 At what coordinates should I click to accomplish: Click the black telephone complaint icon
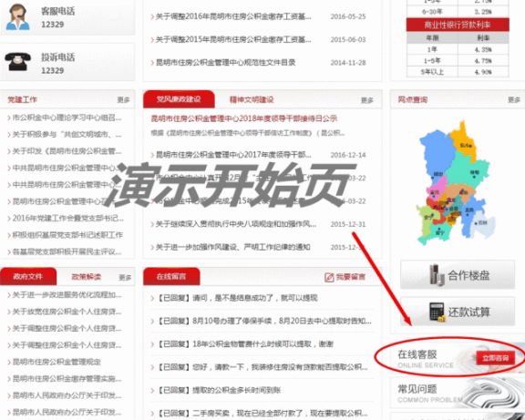click(17, 62)
